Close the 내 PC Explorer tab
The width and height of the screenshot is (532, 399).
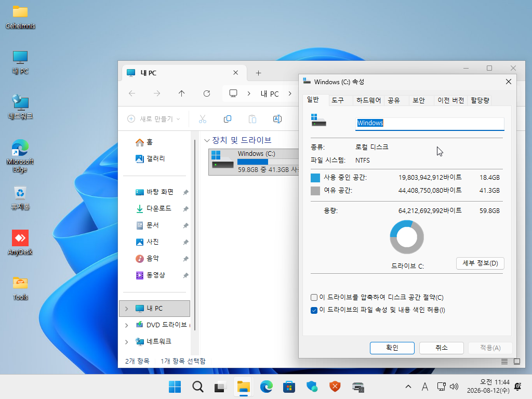point(235,73)
